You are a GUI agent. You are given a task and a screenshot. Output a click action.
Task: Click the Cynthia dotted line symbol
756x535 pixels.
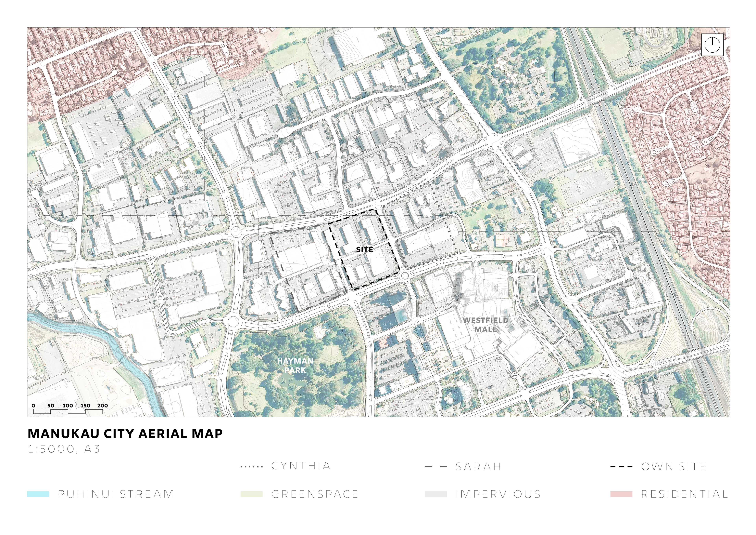252,466
